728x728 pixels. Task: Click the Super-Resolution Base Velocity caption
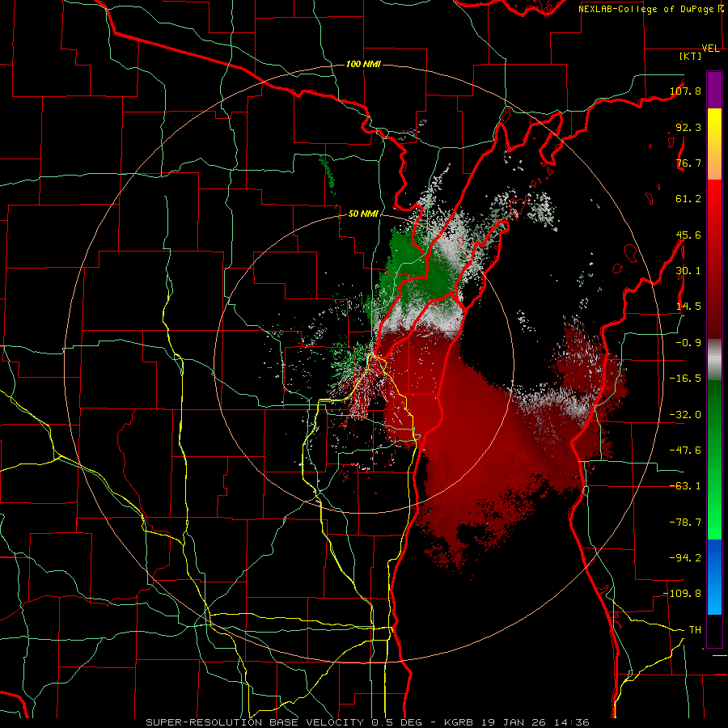click(368, 722)
